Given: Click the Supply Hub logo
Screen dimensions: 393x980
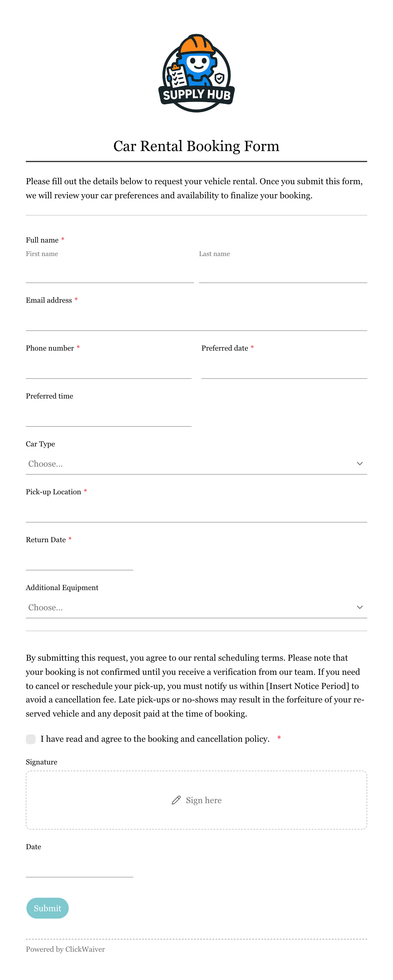Looking at the screenshot, I should tap(196, 73).
